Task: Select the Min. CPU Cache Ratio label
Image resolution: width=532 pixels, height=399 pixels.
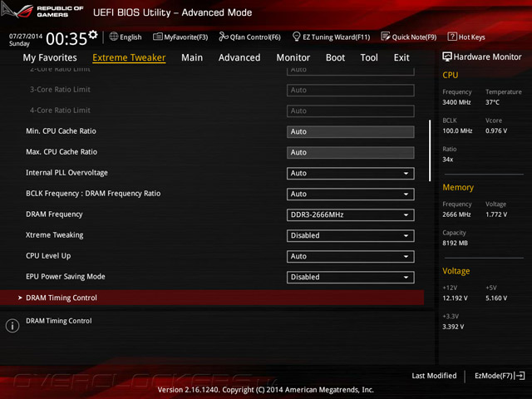Action: coord(61,131)
